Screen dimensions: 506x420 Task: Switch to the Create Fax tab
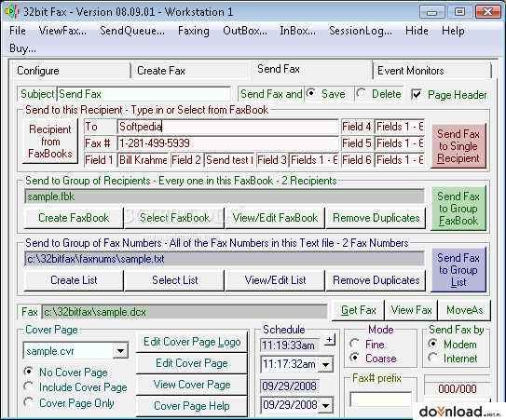(x=190, y=71)
